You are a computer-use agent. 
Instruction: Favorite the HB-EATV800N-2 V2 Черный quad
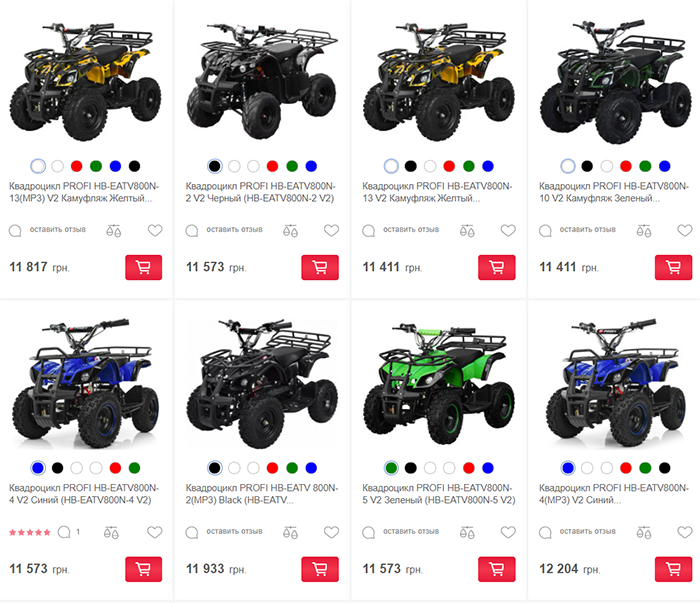pos(331,230)
